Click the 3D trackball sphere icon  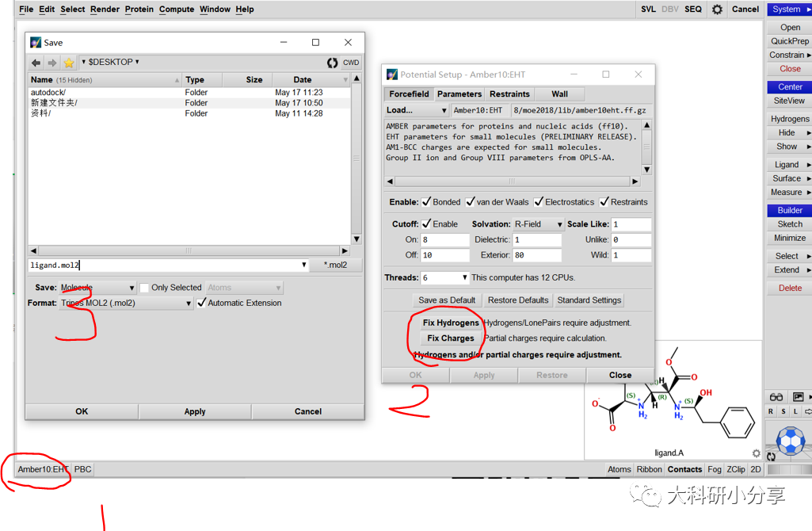791,441
